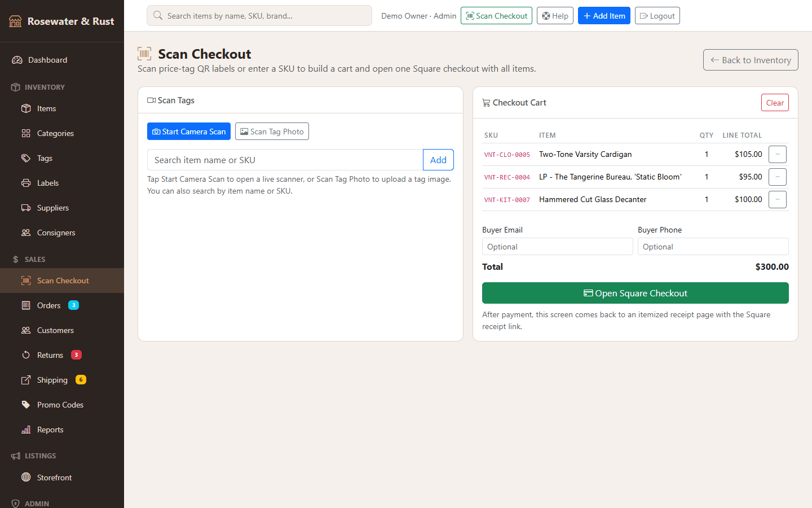Click the red Returns count badge
The height and width of the screenshot is (508, 812).
coord(76,355)
